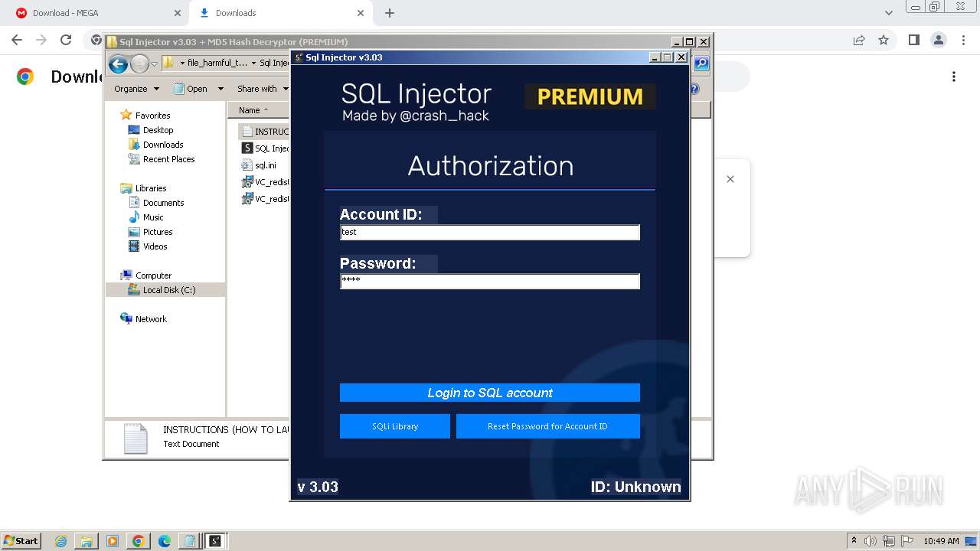Switch to Chrome from taskbar
The width and height of the screenshot is (980, 551).
[x=139, y=541]
